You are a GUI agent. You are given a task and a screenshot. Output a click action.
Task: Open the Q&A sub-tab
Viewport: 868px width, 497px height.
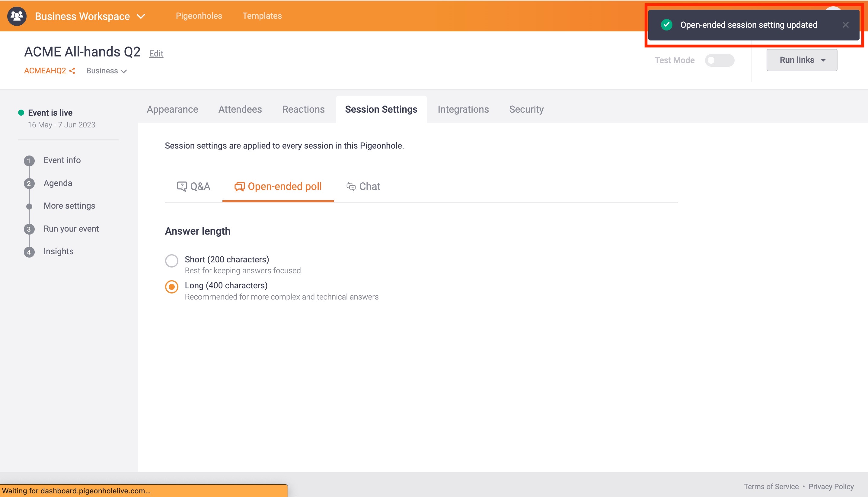pyautogui.click(x=193, y=186)
